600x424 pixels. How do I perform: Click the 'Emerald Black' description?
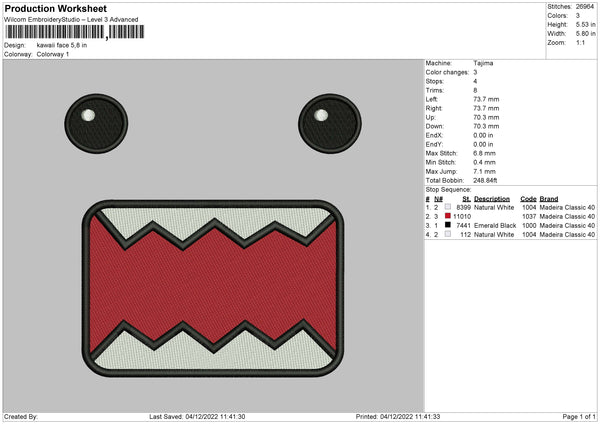tap(495, 225)
